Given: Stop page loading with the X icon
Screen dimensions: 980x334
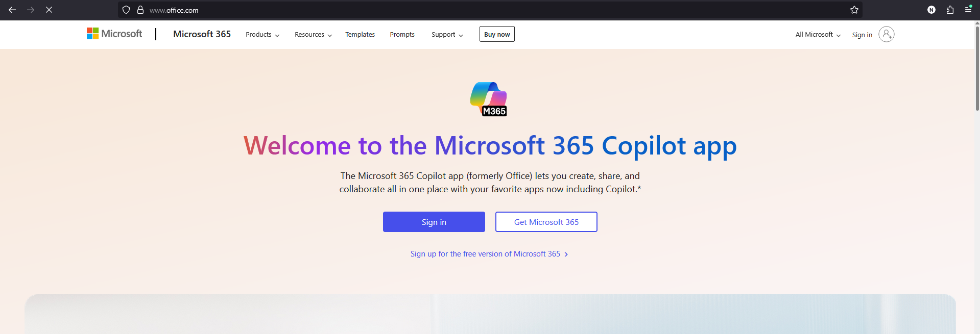Looking at the screenshot, I should (x=49, y=10).
